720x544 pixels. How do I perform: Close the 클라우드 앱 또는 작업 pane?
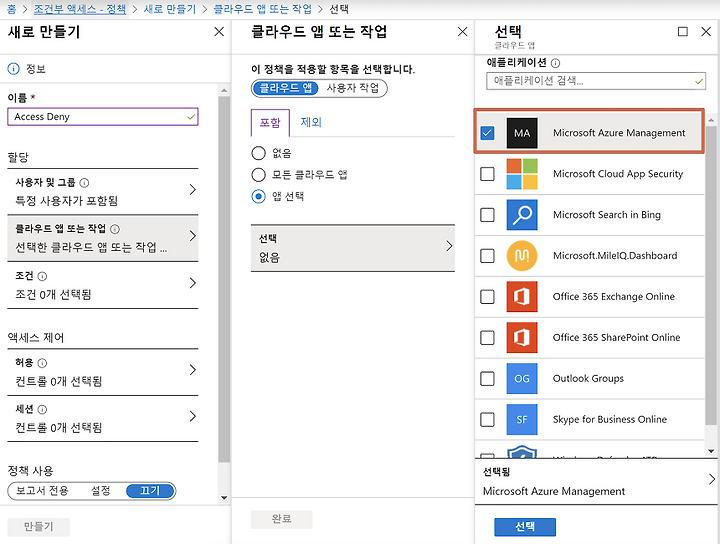462,31
